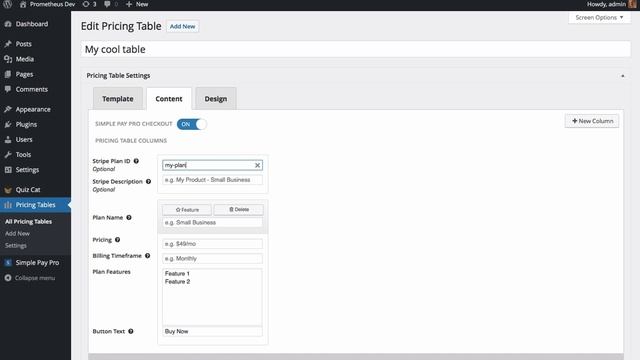Focus the Button Text field Buy Now

point(212,331)
